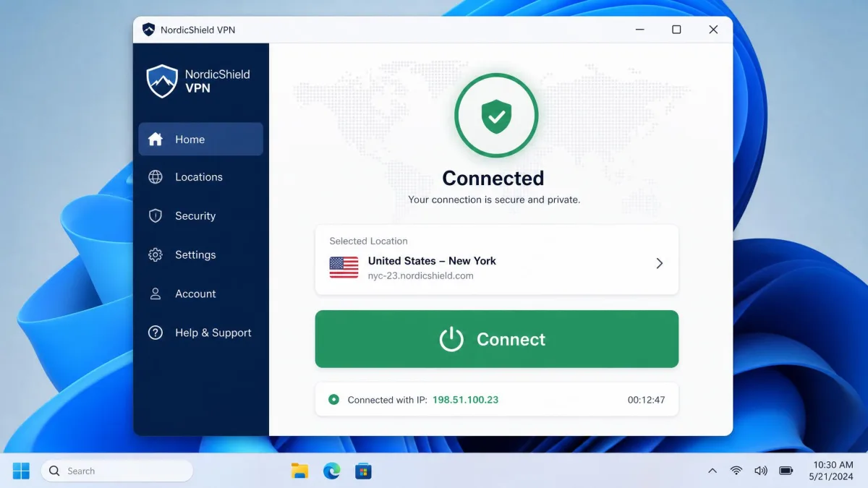This screenshot has width=868, height=488.
Task: Open the Windows Start menu
Action: pyautogui.click(x=21, y=471)
